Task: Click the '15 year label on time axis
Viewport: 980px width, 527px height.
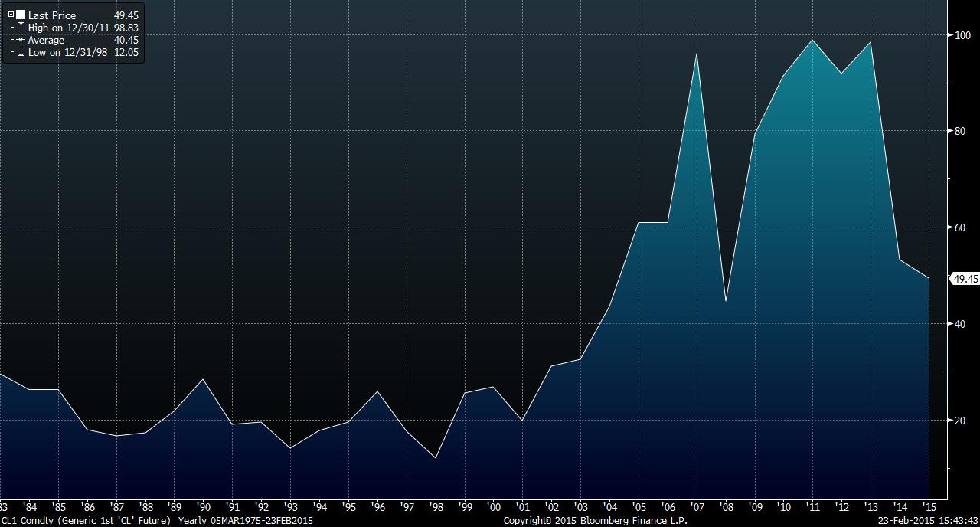Action: point(929,507)
